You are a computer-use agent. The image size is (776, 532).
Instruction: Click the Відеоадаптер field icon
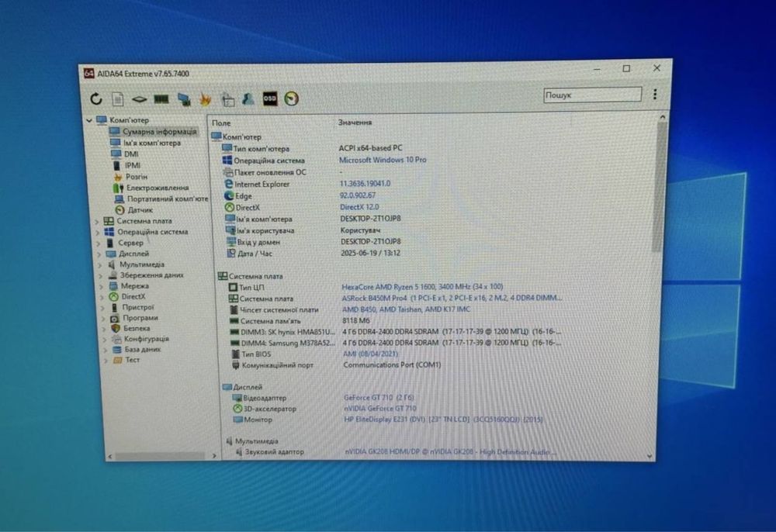point(237,398)
